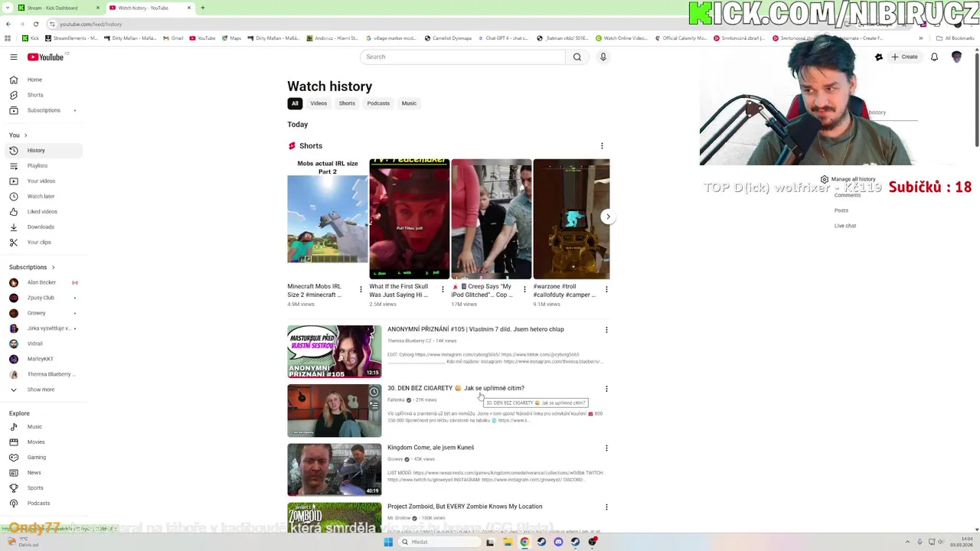Select the Music filter chip
980x551 pixels.
coord(409,103)
